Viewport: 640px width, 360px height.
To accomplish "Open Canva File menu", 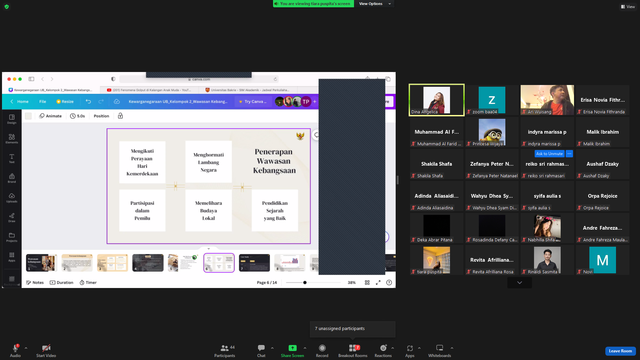I will click(x=42, y=102).
